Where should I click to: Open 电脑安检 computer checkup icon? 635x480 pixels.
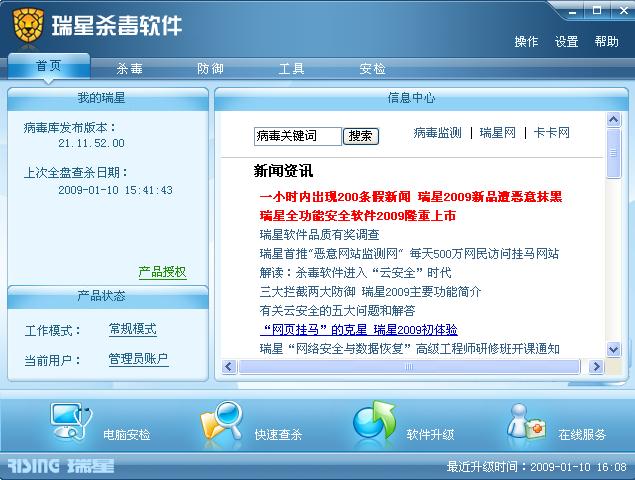click(x=71, y=422)
